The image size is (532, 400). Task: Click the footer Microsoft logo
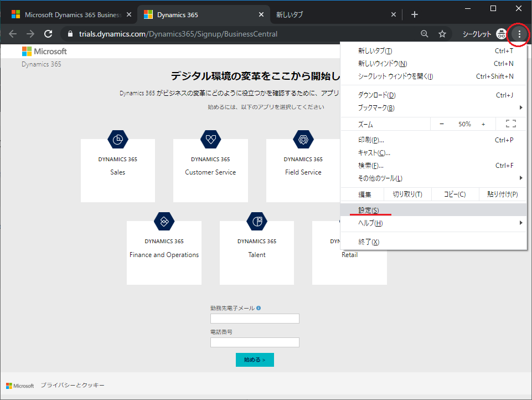20,386
